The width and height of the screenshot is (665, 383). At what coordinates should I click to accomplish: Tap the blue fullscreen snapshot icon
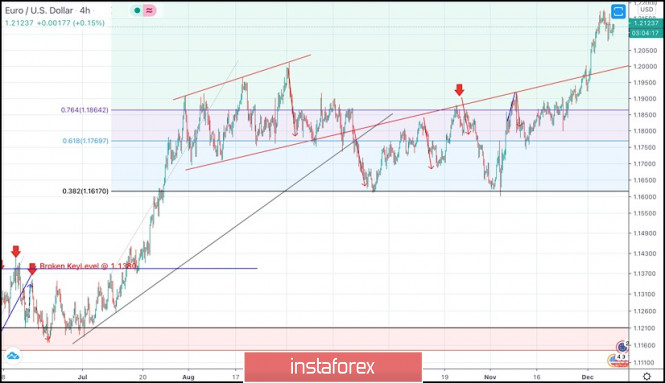618,11
